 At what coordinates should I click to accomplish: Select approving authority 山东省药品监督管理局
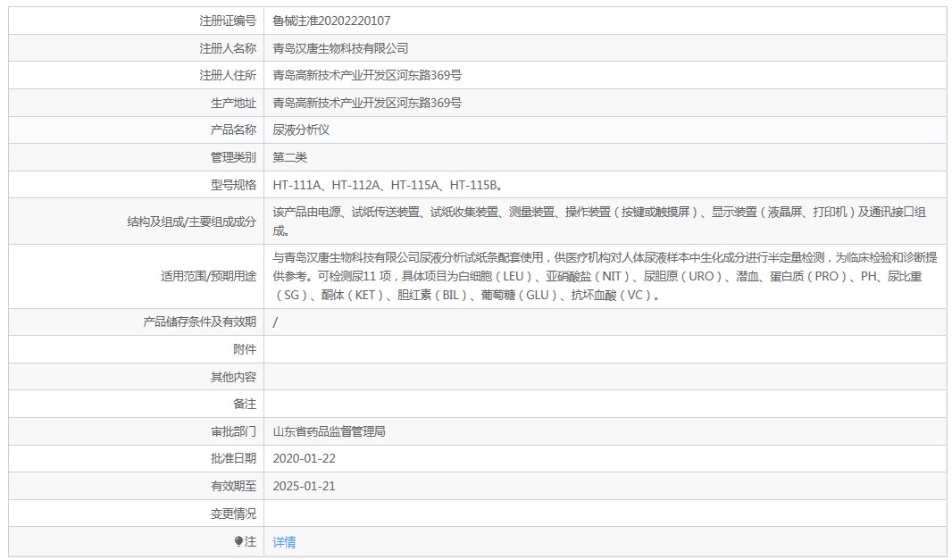(329, 432)
